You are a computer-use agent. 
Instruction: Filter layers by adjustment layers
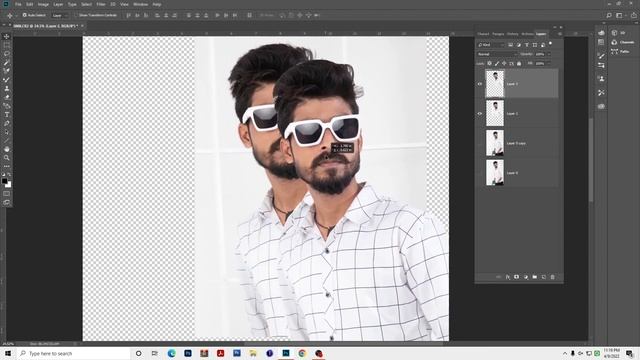point(519,45)
